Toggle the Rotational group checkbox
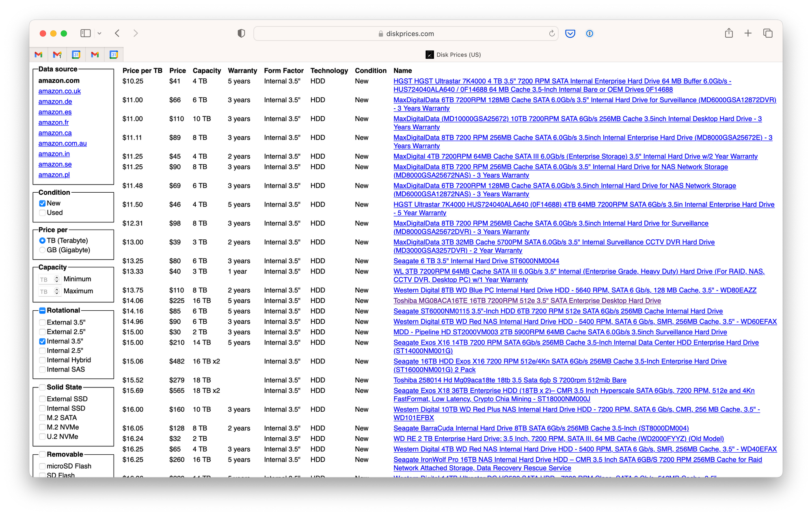 coord(42,311)
